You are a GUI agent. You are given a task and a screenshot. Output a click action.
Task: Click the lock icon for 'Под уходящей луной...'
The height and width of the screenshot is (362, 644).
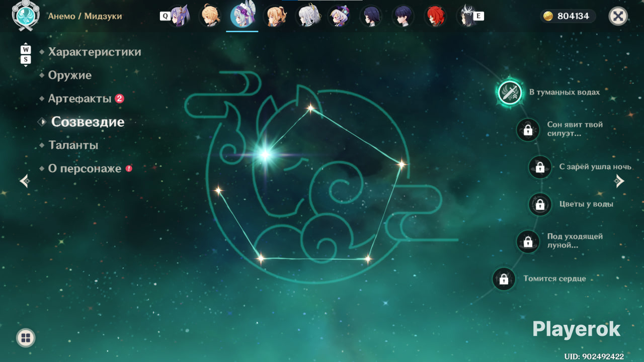coord(528,241)
